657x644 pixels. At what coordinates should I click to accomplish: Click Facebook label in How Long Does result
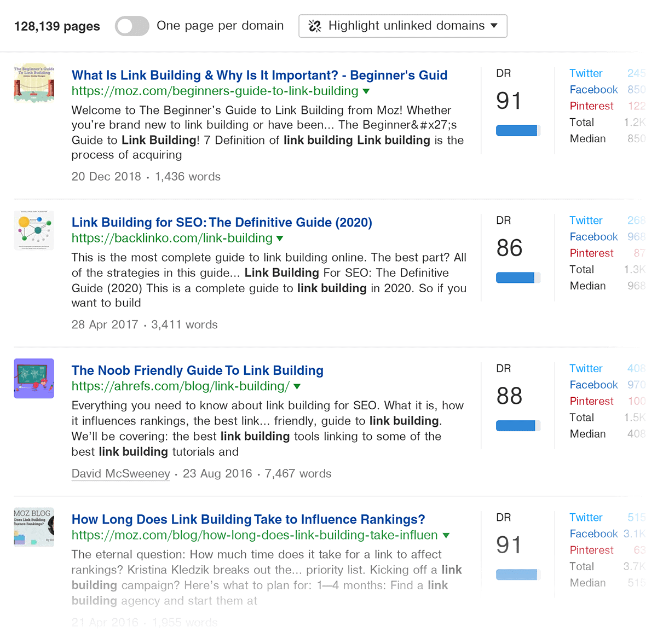click(593, 534)
